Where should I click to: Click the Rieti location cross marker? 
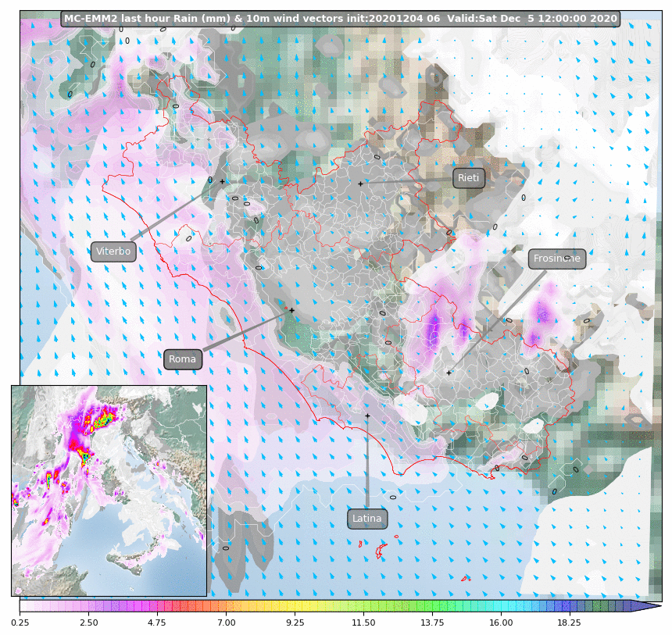[x=360, y=184]
